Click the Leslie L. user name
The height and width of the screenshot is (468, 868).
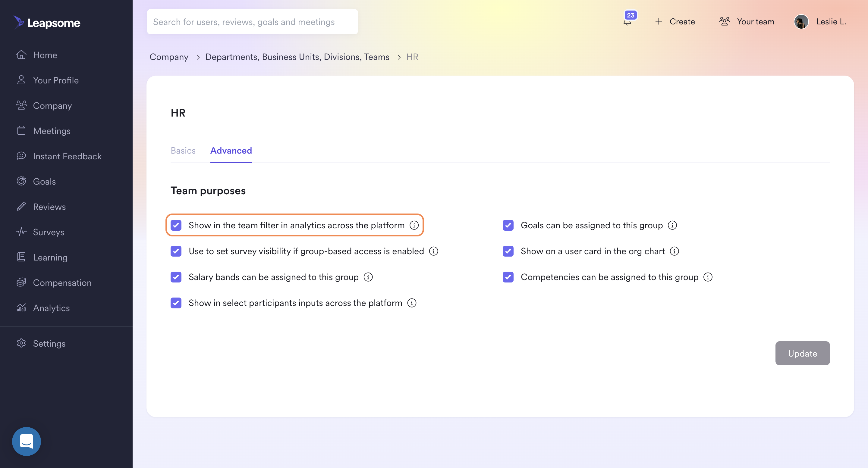point(831,22)
